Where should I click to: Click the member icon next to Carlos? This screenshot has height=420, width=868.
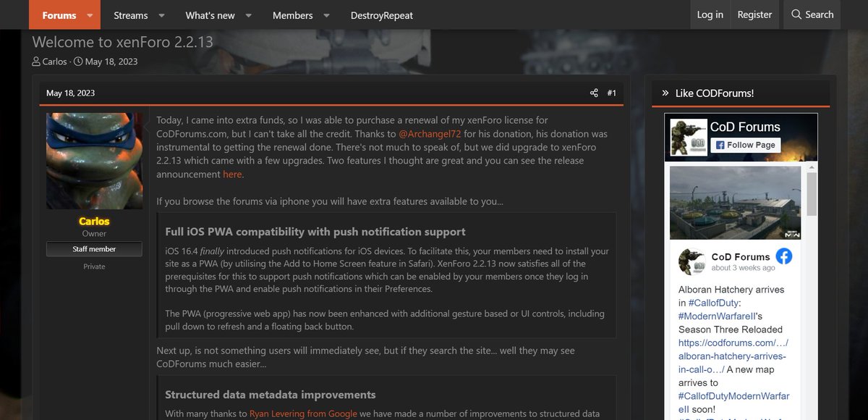[35, 62]
